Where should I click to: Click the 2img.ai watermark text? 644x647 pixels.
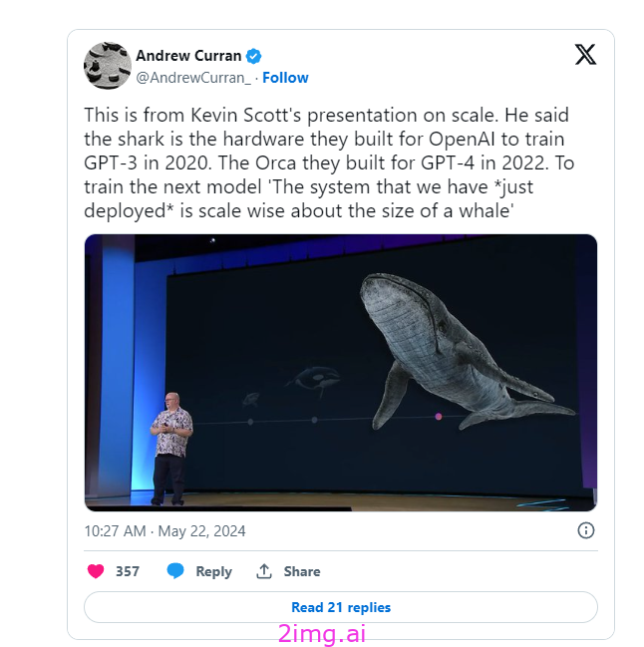point(322,634)
